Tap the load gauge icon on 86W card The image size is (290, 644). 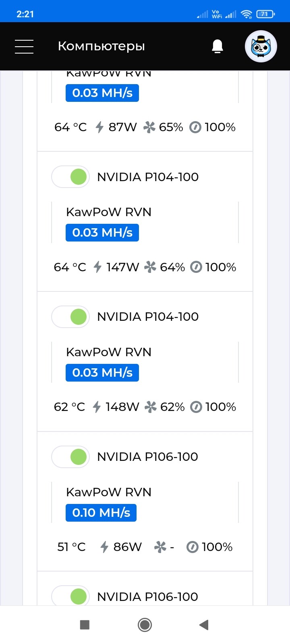(x=193, y=547)
